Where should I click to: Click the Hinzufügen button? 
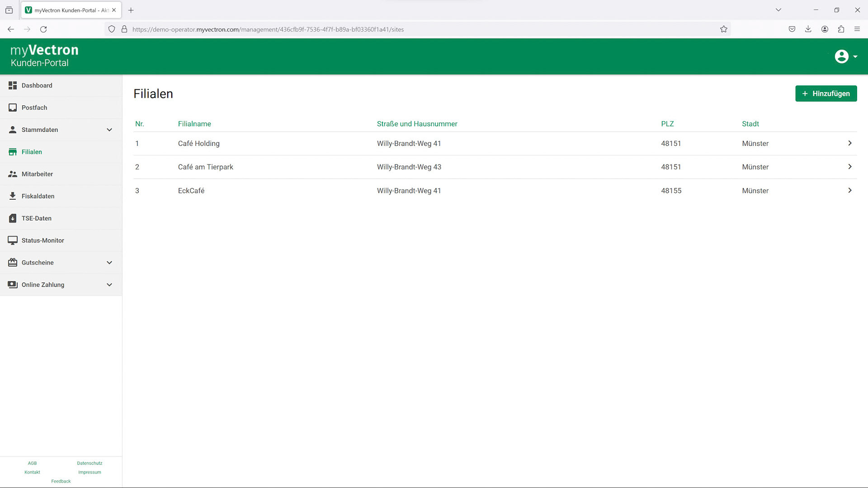(826, 94)
